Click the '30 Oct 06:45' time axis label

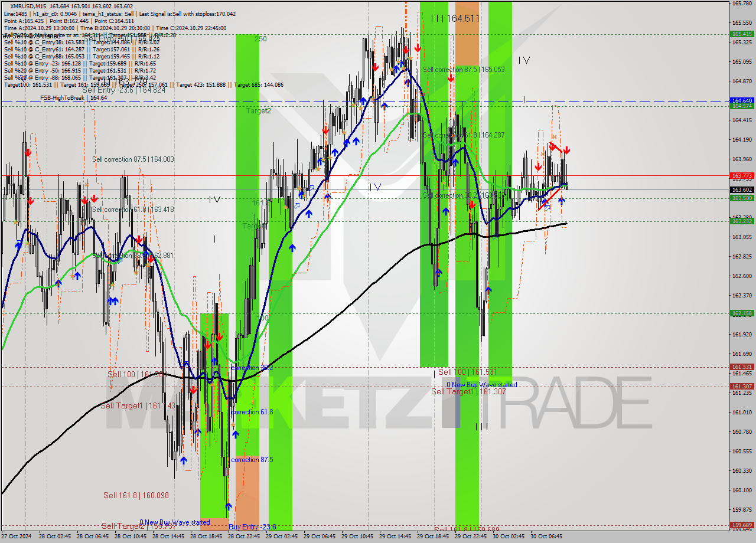pyautogui.click(x=546, y=537)
